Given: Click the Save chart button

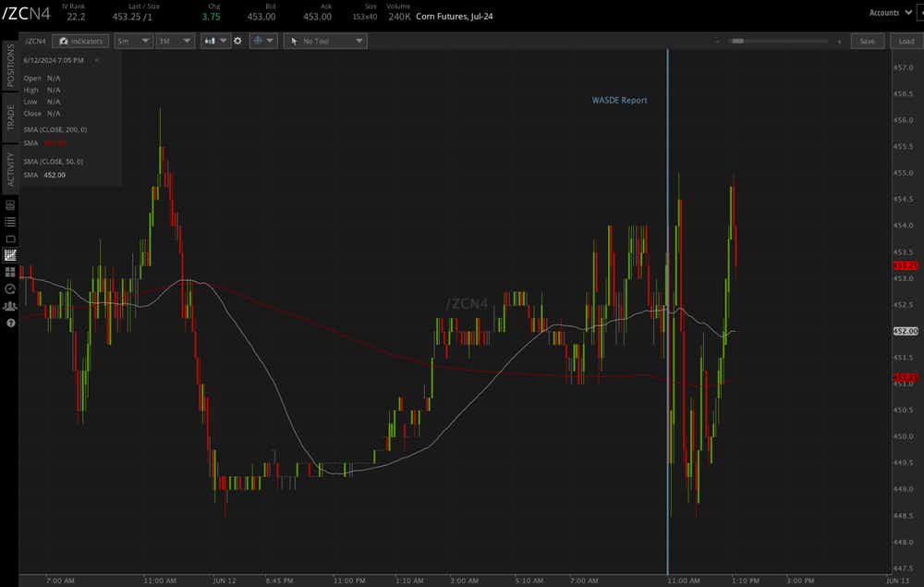Looking at the screenshot, I should point(867,41).
